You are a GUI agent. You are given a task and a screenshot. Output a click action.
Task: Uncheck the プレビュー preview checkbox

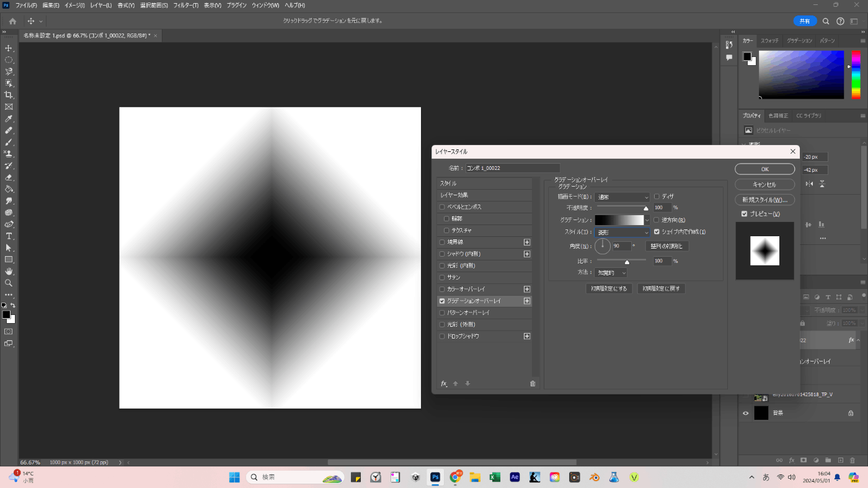[744, 214]
